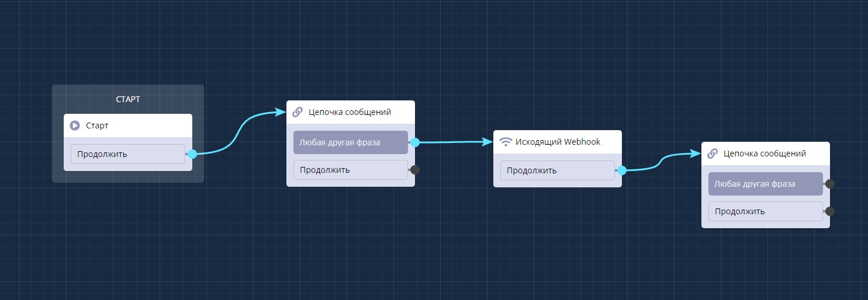Screen dimensions: 868x300
Task: Click the chain-link icon of the Цепочка сообщений node after the Webhook
Action: click(x=713, y=154)
